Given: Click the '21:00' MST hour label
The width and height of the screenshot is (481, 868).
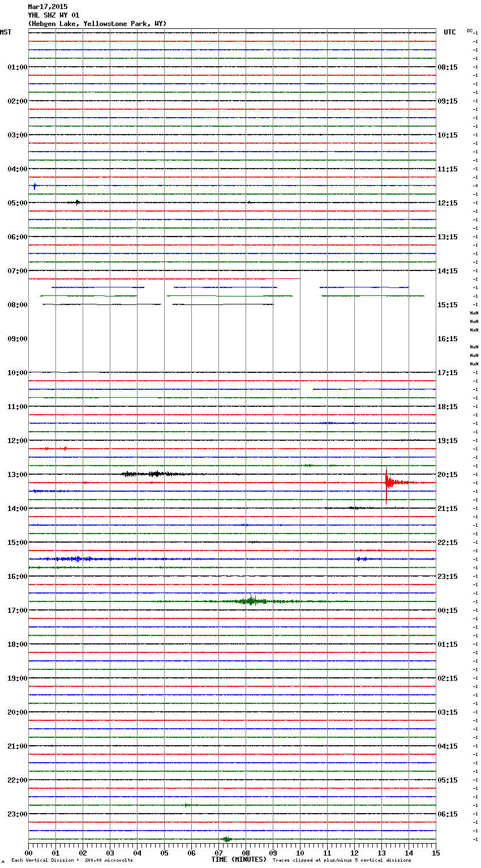Looking at the screenshot, I should [17, 746].
